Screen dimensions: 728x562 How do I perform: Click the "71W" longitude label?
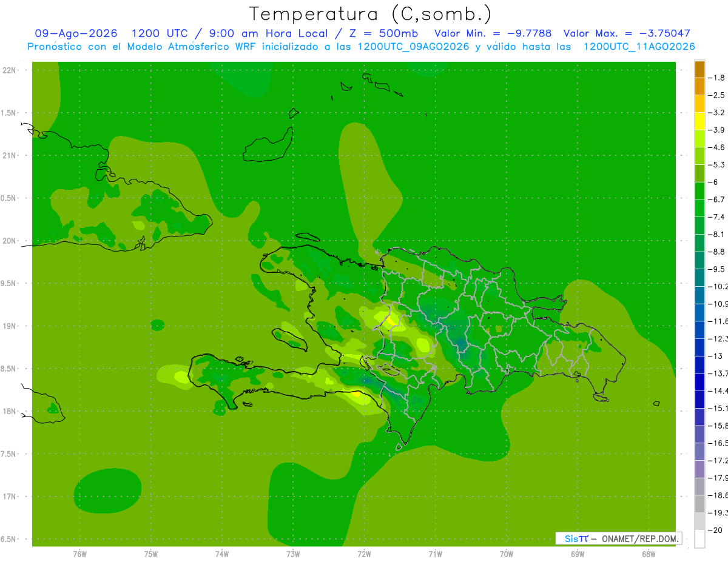tap(435, 554)
